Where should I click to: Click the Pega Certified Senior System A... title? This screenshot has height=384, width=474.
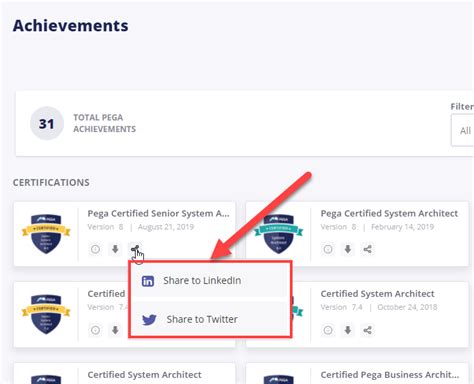[x=158, y=213]
